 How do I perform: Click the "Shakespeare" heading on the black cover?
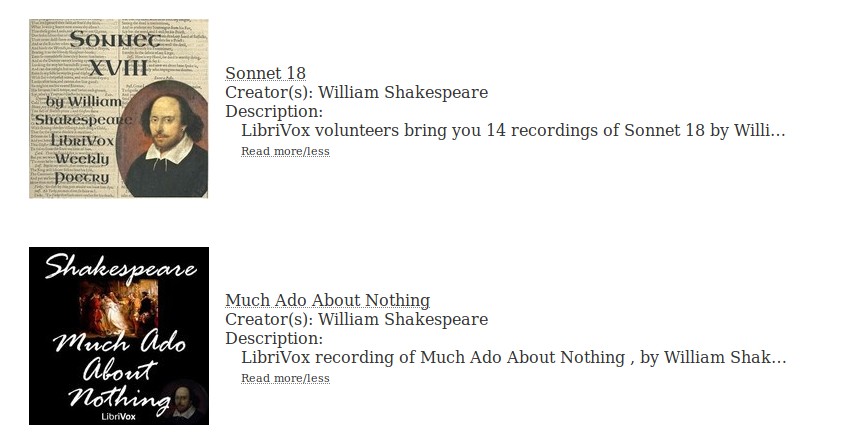tap(119, 266)
